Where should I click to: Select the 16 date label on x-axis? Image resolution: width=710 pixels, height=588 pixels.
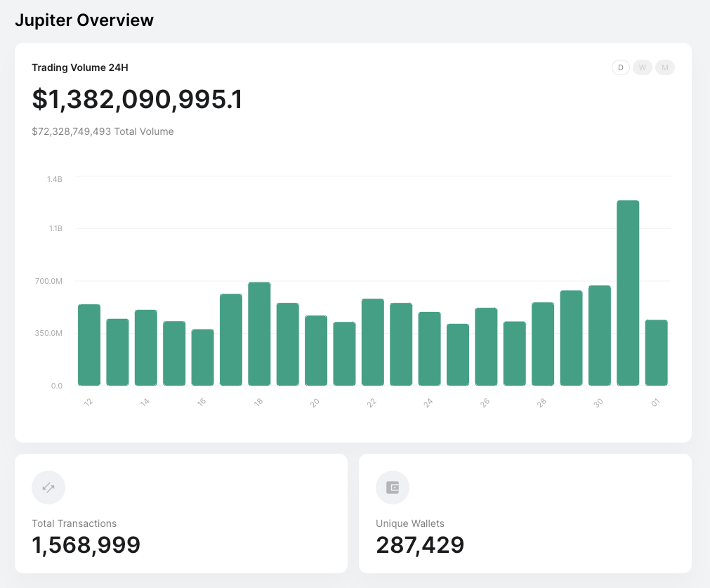click(202, 401)
